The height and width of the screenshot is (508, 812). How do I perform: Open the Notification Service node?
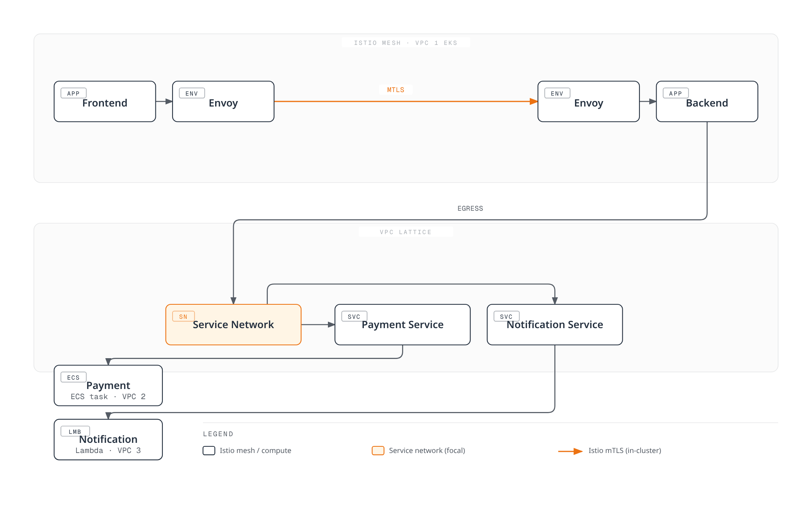point(555,325)
